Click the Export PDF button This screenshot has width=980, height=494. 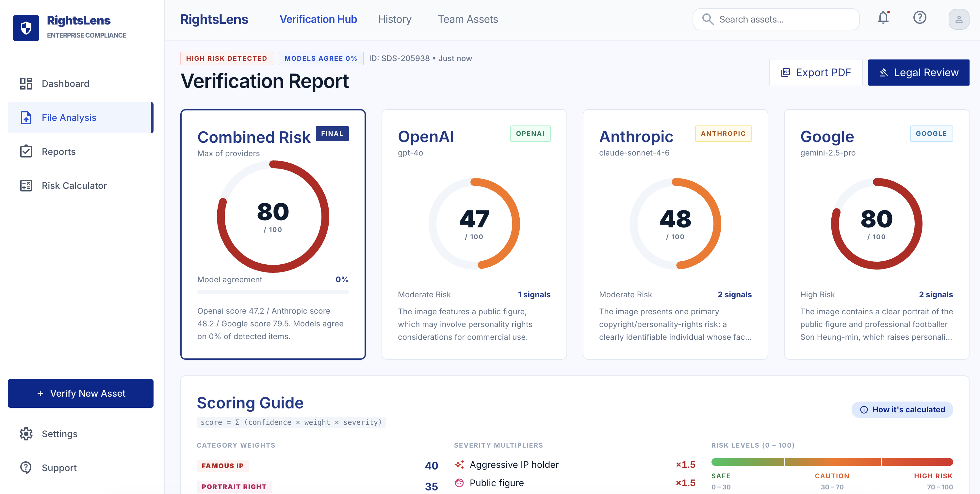(x=816, y=72)
